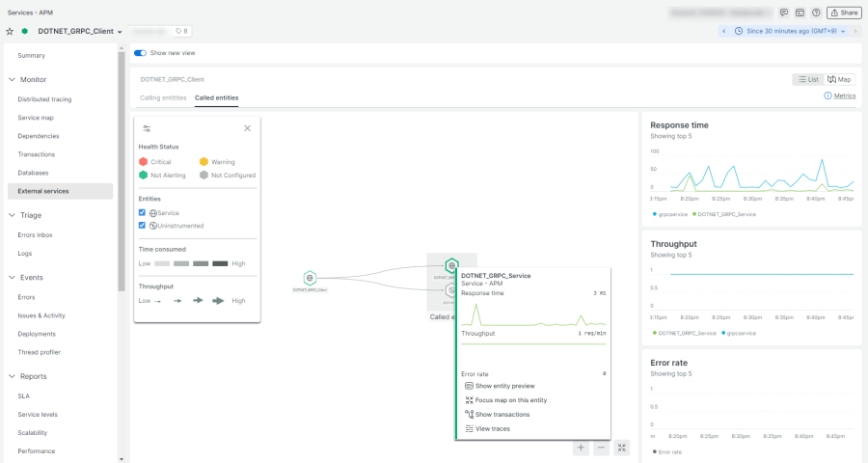This screenshot has height=463, width=868.
Task: Collapse the Triage section in sidebar
Action: (x=13, y=215)
